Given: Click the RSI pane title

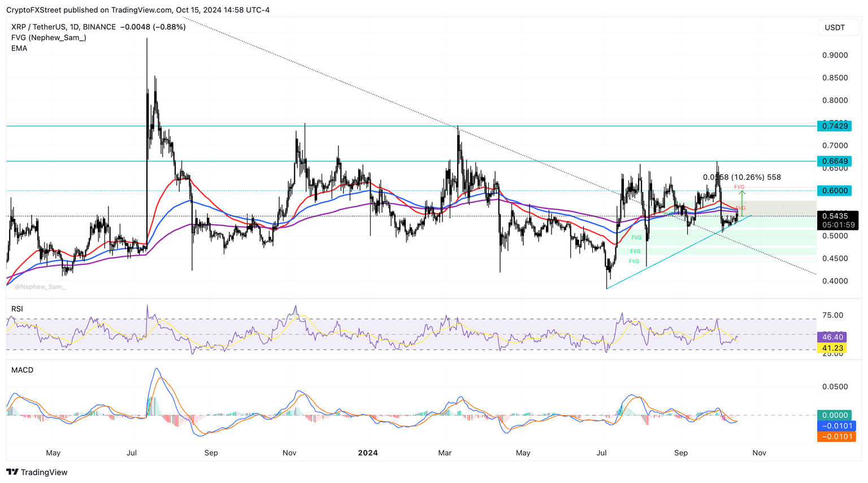Looking at the screenshot, I should pos(18,309).
